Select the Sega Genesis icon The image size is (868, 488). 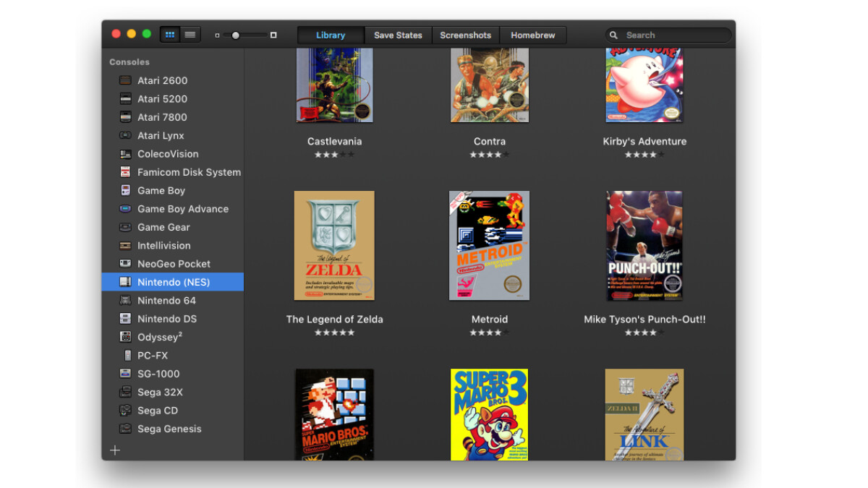(126, 429)
